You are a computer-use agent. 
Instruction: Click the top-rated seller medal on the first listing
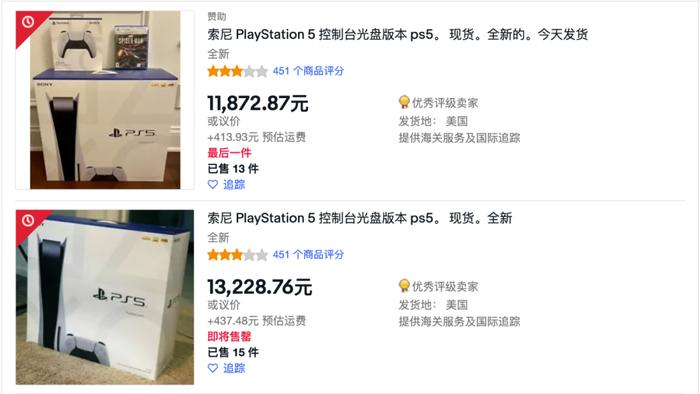tap(404, 102)
